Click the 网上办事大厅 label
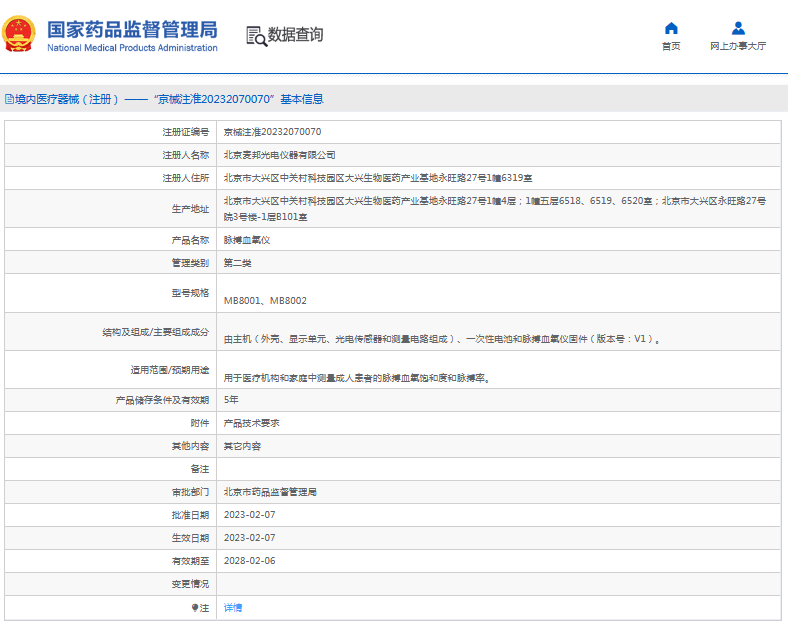 tap(738, 46)
